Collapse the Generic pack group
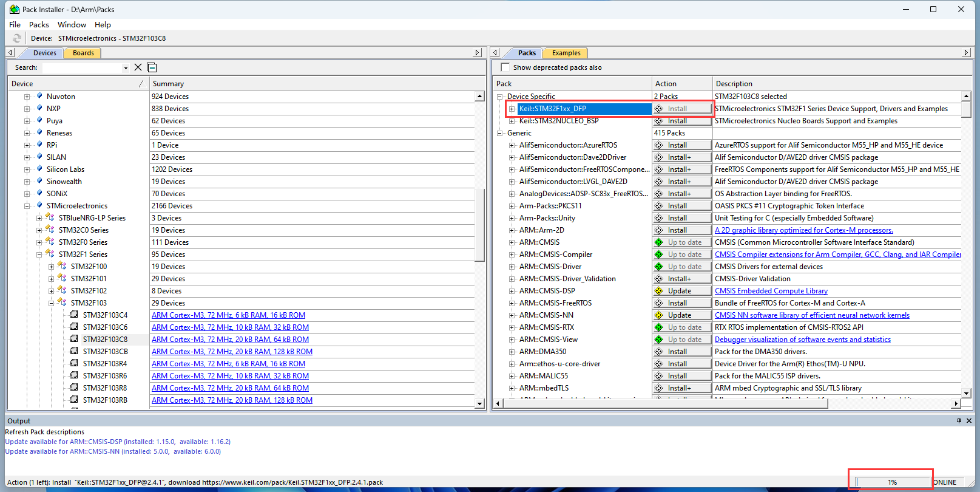The height and width of the screenshot is (492, 980). [499, 133]
